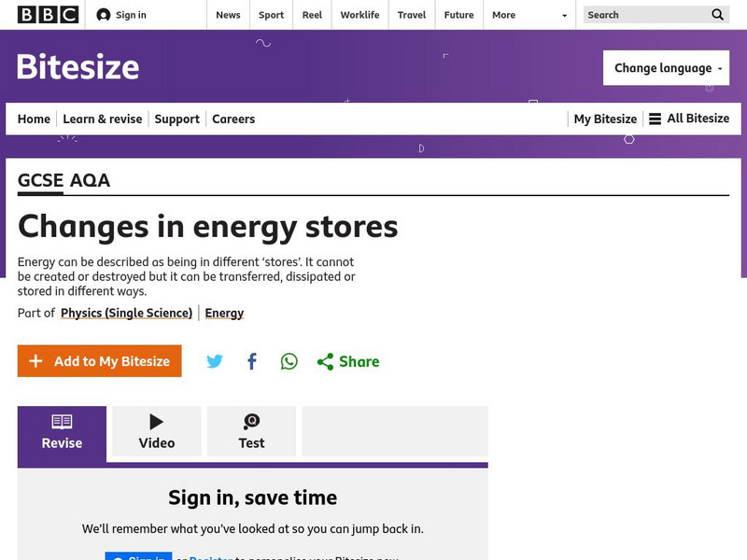This screenshot has height=560, width=747.
Task: Share the page on Twitter
Action: [215, 361]
